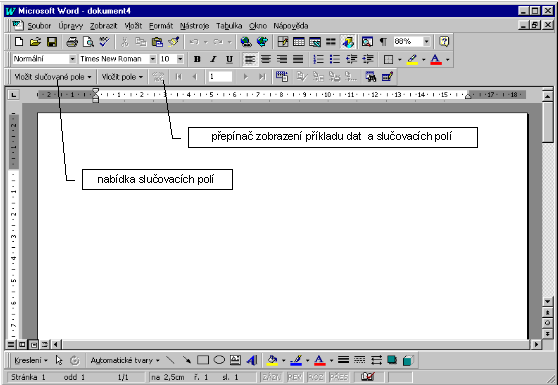Open Vložit pole dropdown
Screen dimensions: 558x385
coord(122,77)
